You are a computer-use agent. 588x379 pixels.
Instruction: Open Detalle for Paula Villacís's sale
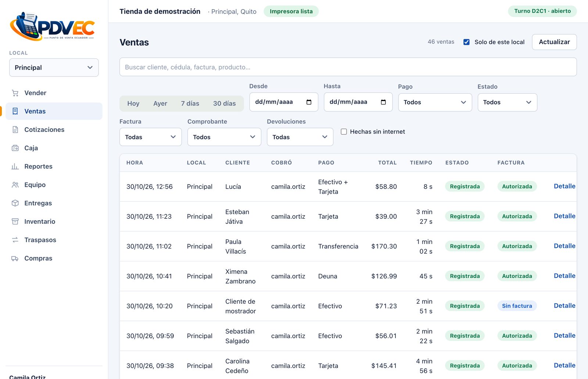point(564,246)
